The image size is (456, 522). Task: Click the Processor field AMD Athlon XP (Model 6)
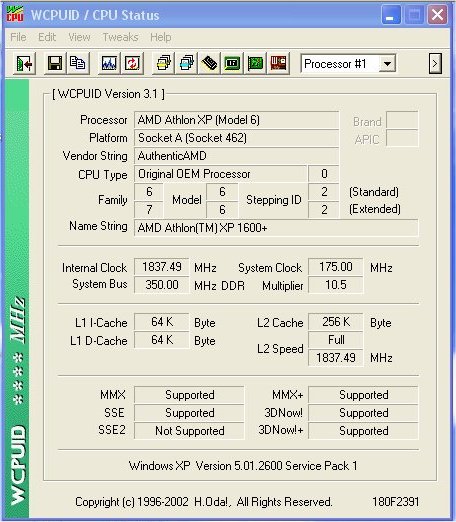[x=236, y=120]
